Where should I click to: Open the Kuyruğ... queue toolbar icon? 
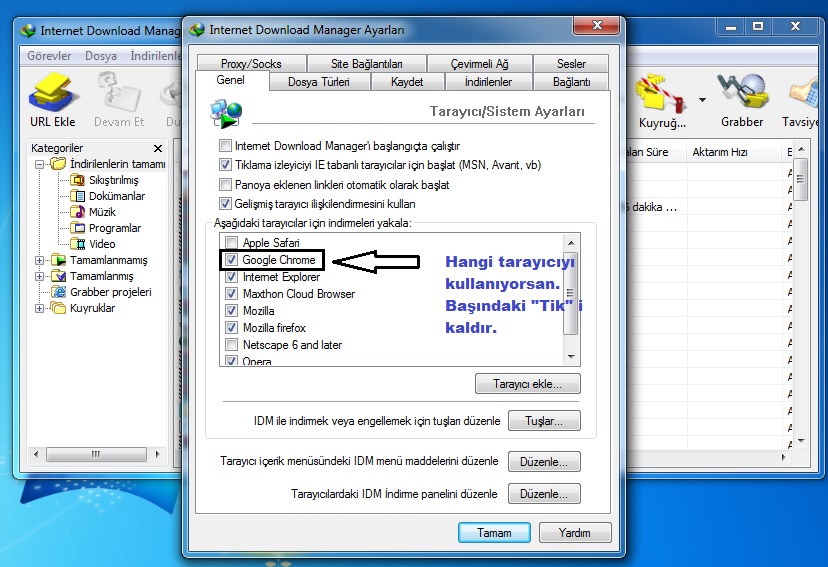pos(661,94)
